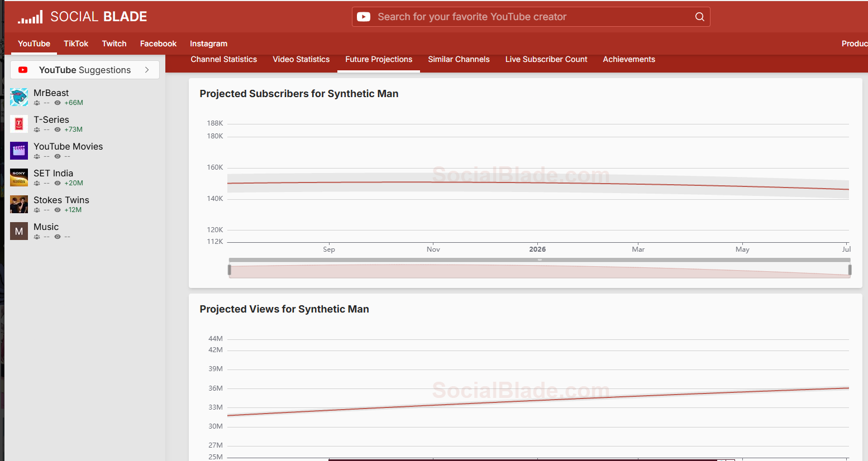Select the YouTube platform tab
The height and width of the screenshot is (461, 868).
pyautogui.click(x=34, y=44)
